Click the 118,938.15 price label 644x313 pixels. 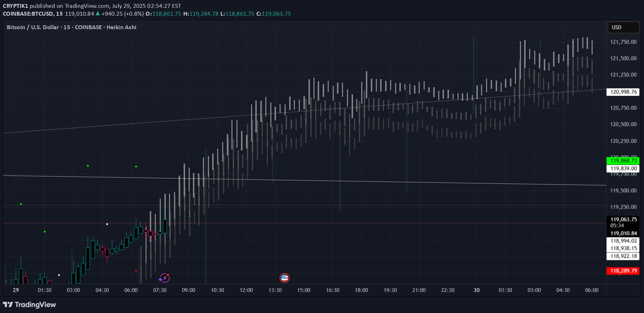[623, 248]
